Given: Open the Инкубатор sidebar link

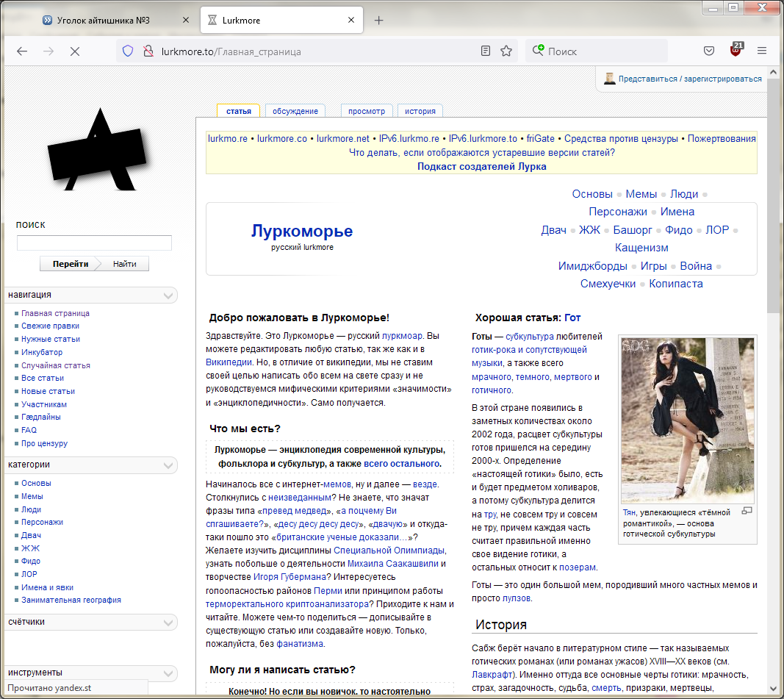Looking at the screenshot, I should coord(41,352).
